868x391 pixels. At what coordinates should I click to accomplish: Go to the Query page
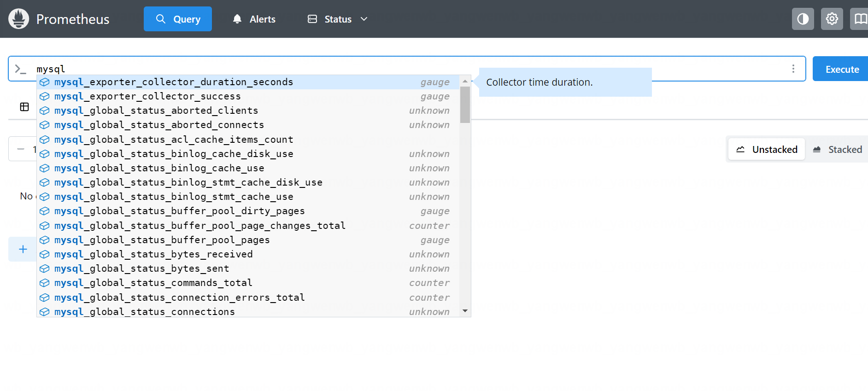178,19
